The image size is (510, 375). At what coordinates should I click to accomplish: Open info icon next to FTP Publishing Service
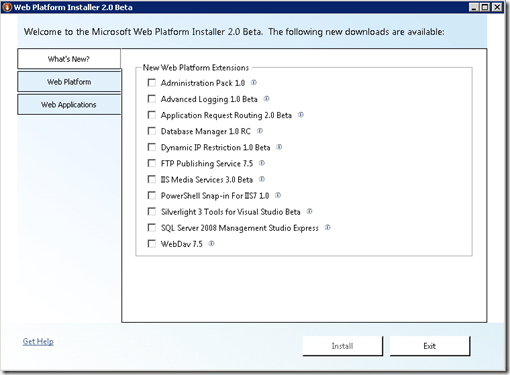[262, 163]
